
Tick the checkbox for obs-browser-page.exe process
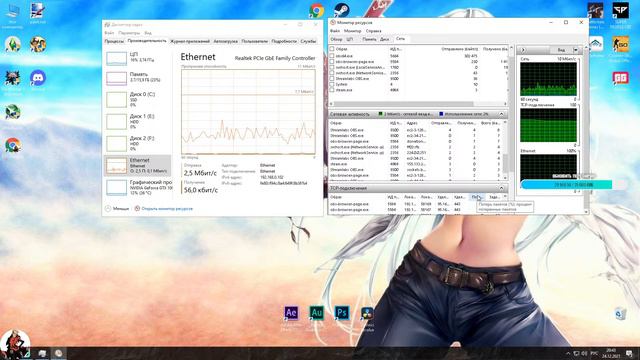coord(332,62)
